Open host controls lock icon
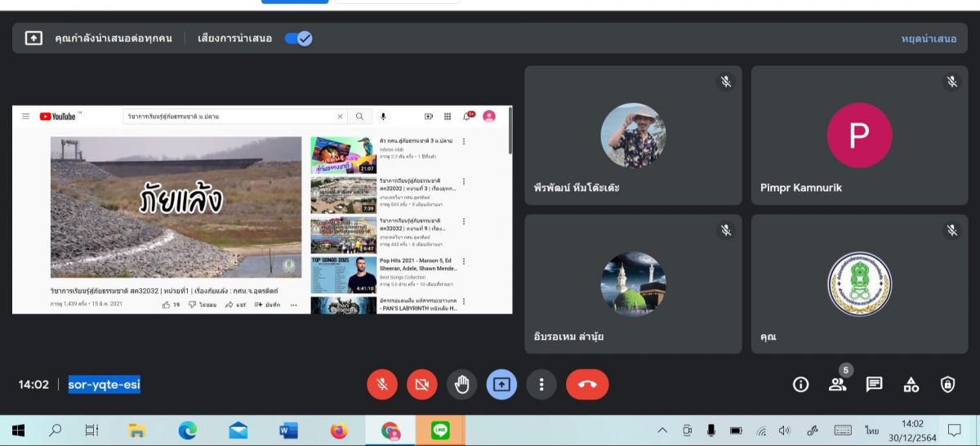 947,385
